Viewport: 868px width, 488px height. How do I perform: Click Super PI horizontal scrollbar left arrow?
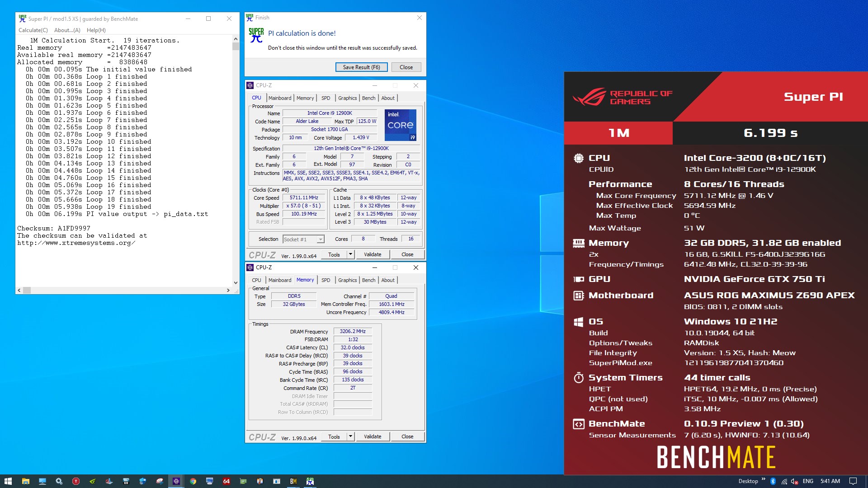(19, 291)
